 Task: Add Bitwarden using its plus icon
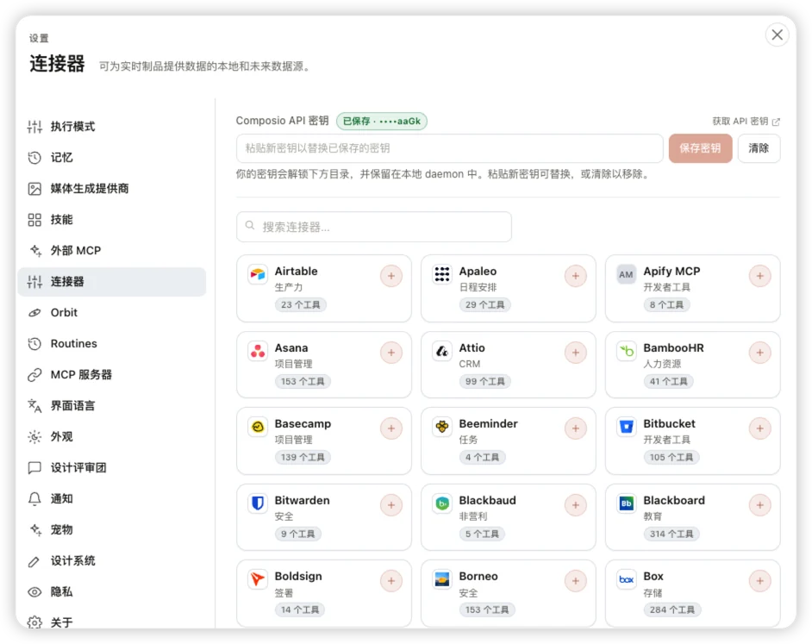point(391,505)
